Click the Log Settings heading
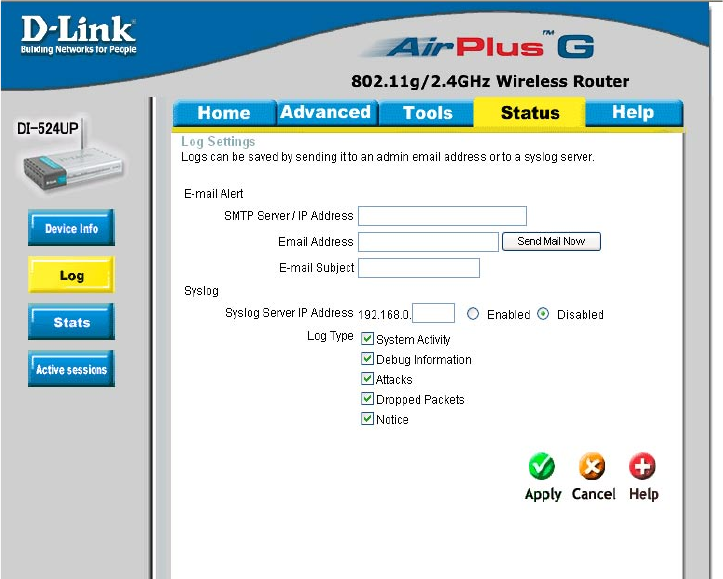The height and width of the screenshot is (579, 723). [218, 142]
